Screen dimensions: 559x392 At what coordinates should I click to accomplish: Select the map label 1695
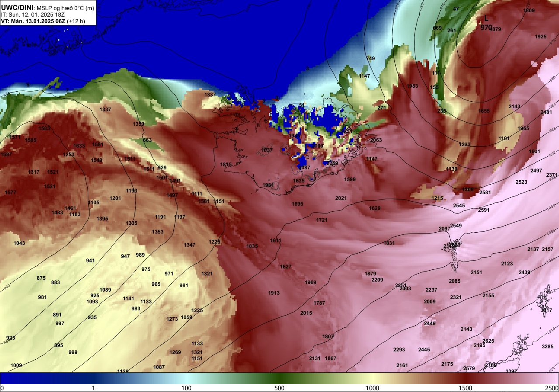click(297, 204)
